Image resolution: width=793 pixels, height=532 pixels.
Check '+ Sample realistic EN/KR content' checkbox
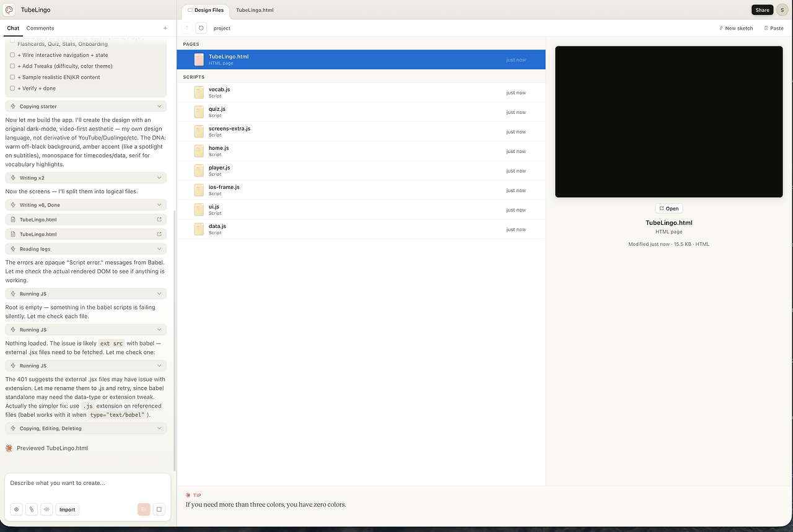pos(12,77)
